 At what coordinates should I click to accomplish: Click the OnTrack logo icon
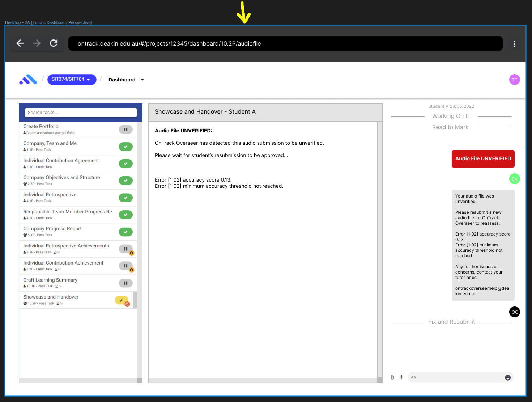28,80
